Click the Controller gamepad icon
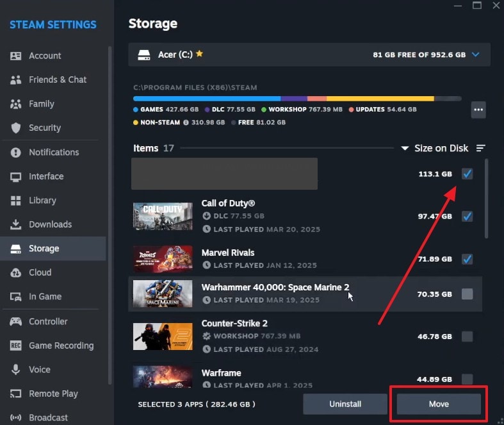 16,321
